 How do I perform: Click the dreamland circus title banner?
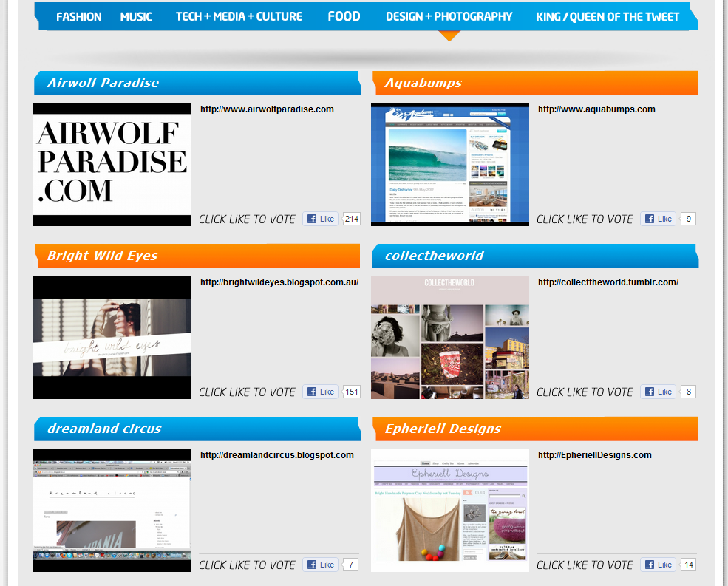coord(197,429)
